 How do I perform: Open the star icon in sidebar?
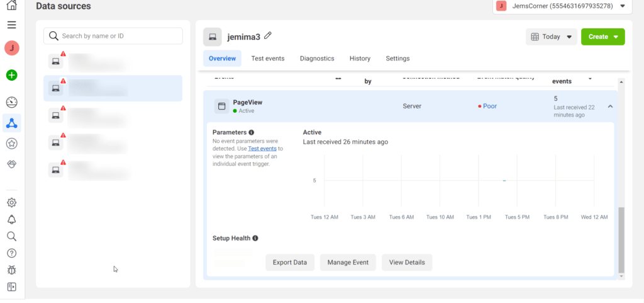tap(11, 144)
